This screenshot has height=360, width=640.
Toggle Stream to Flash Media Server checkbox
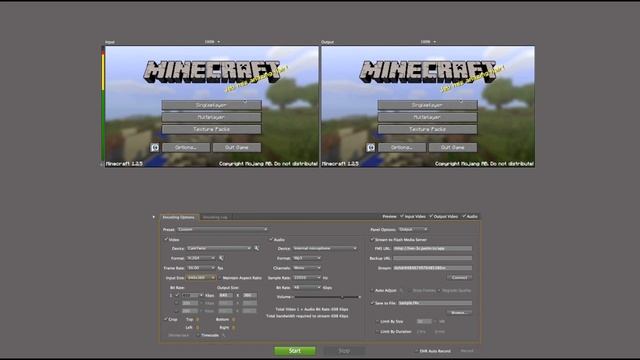(x=372, y=239)
